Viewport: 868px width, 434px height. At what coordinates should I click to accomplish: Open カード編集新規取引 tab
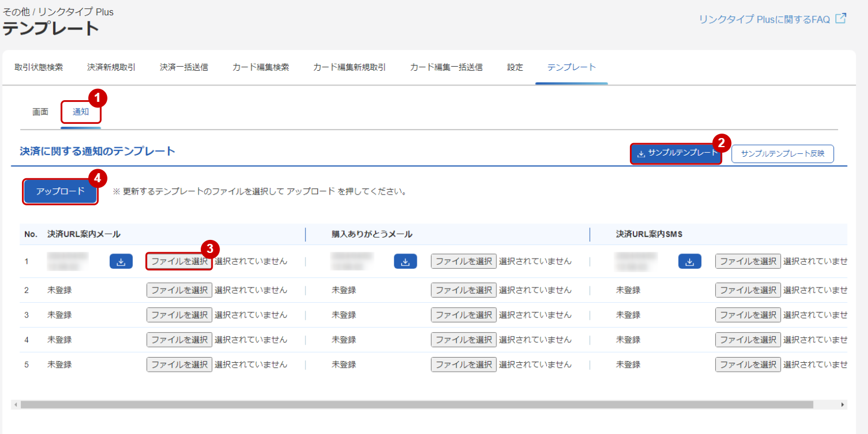coord(349,67)
